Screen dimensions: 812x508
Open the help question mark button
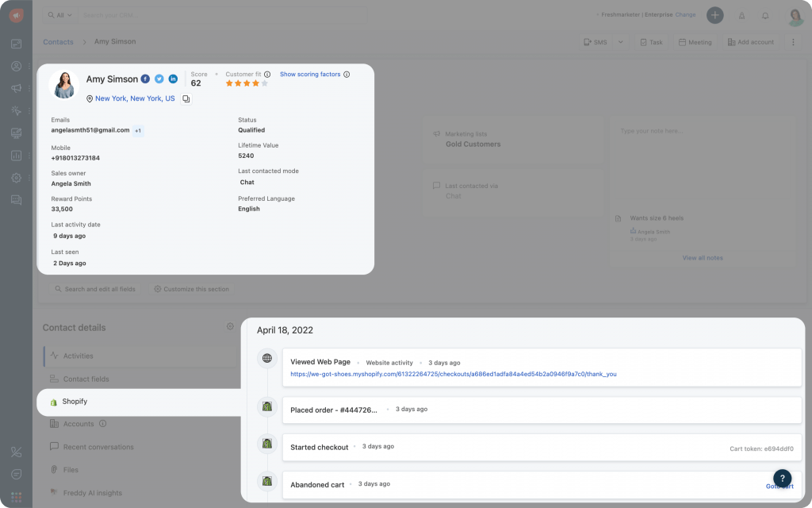click(x=782, y=479)
